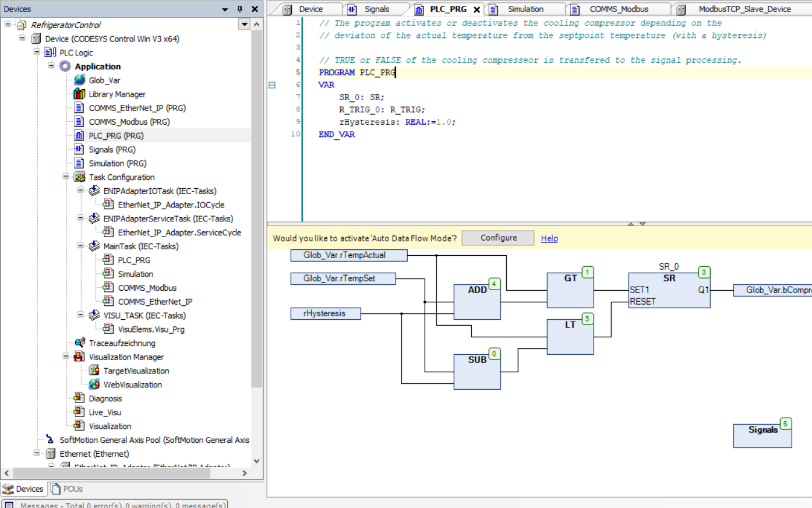Open the Devices panel dropdown menu
Screen dimensions: 812x508
225,9
